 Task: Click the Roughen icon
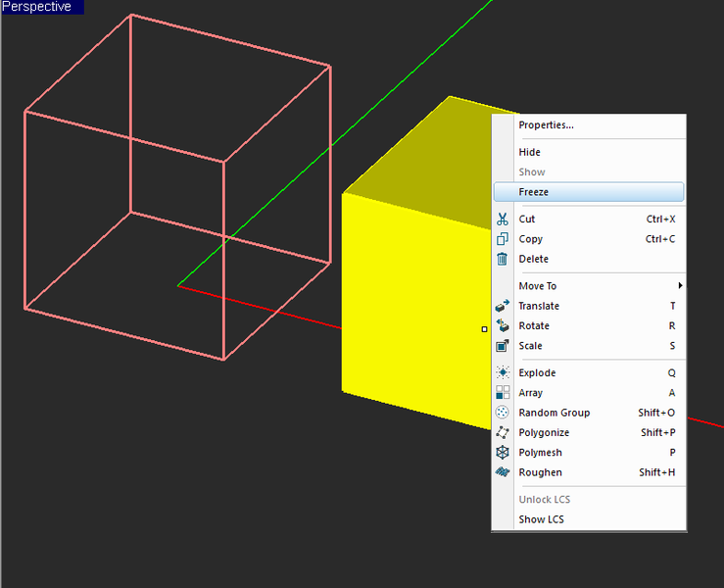point(503,472)
